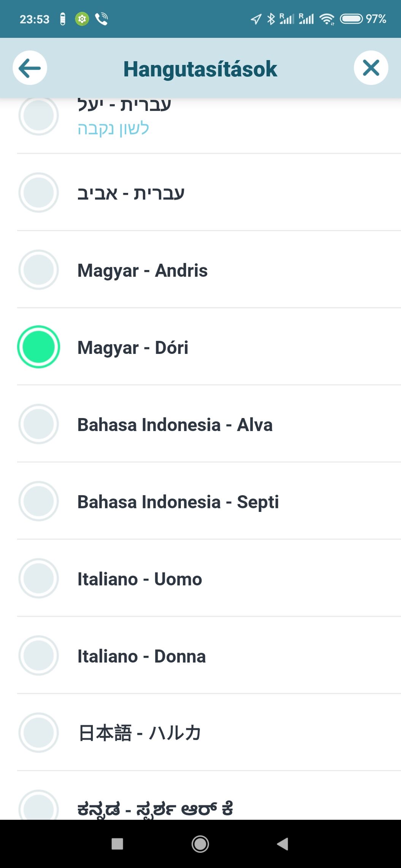The image size is (401, 868).
Task: Choose the Italiano - Donna voice label
Action: 141,656
